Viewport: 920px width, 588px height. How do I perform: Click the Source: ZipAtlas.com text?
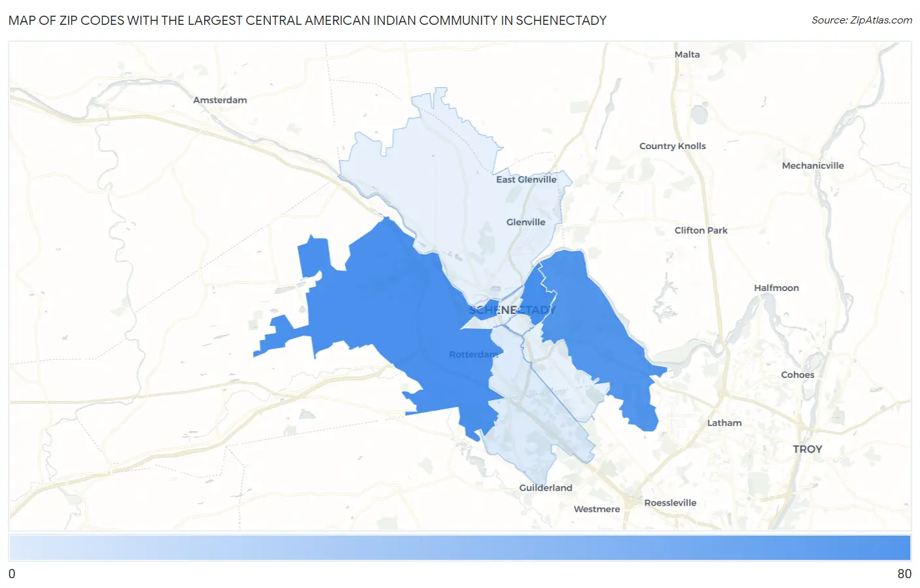point(862,20)
